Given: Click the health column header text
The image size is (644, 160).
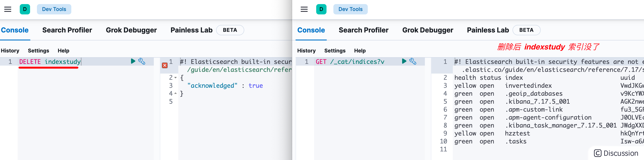Looking at the screenshot, I should pyautogui.click(x=465, y=78).
